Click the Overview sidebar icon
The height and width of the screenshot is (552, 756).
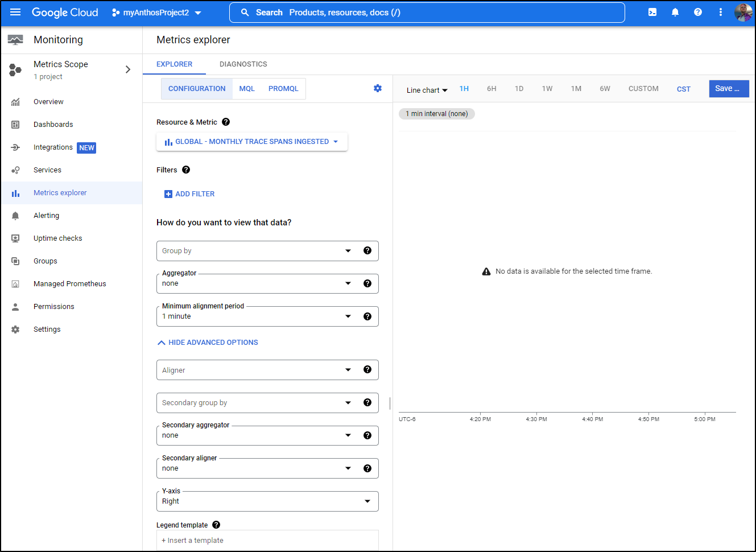(15, 102)
